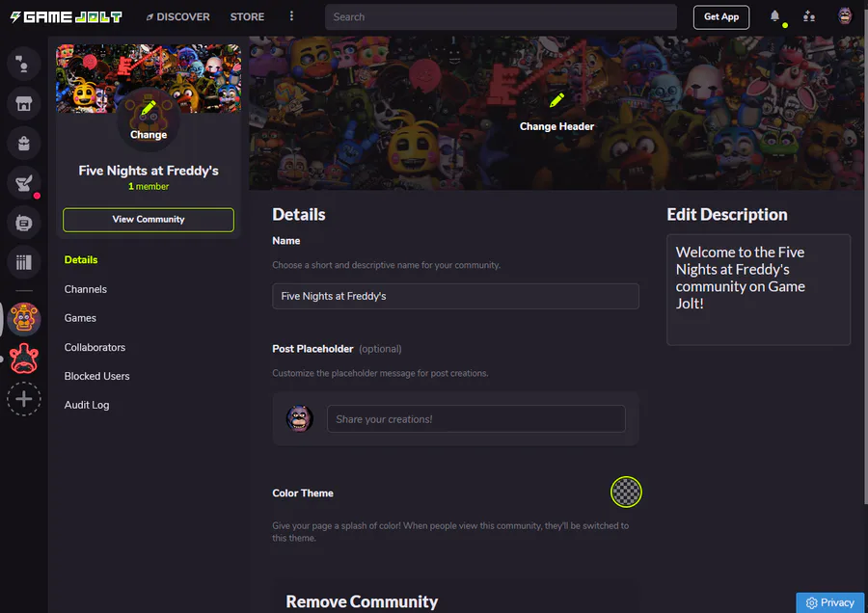The image size is (868, 613).
Task: Open the quests quill sidebar icon
Action: pos(24,183)
